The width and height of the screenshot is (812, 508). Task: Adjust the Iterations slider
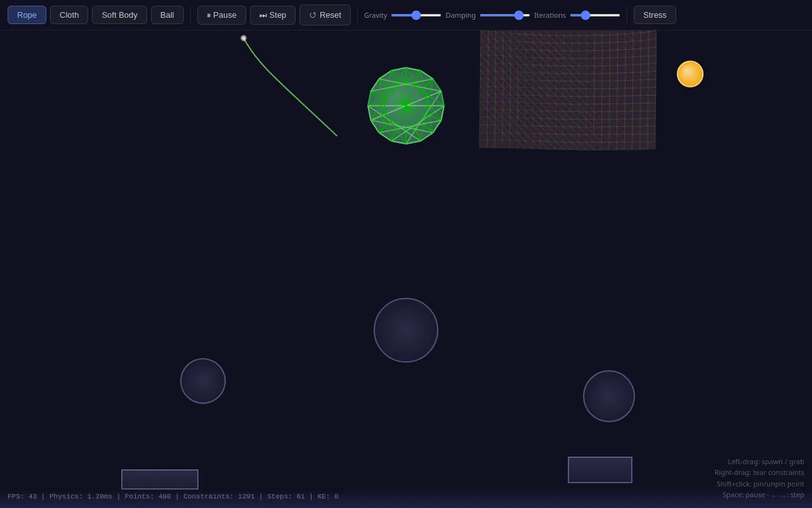point(595,15)
